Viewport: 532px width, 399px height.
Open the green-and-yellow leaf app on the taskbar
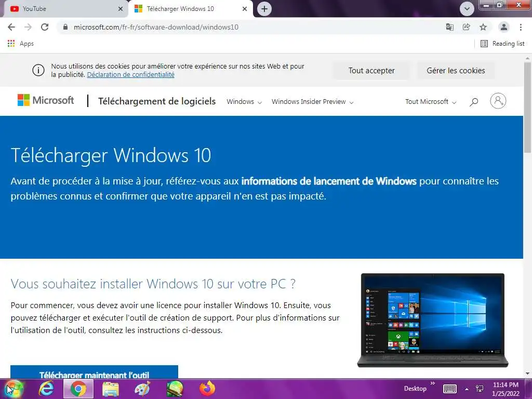click(175, 389)
